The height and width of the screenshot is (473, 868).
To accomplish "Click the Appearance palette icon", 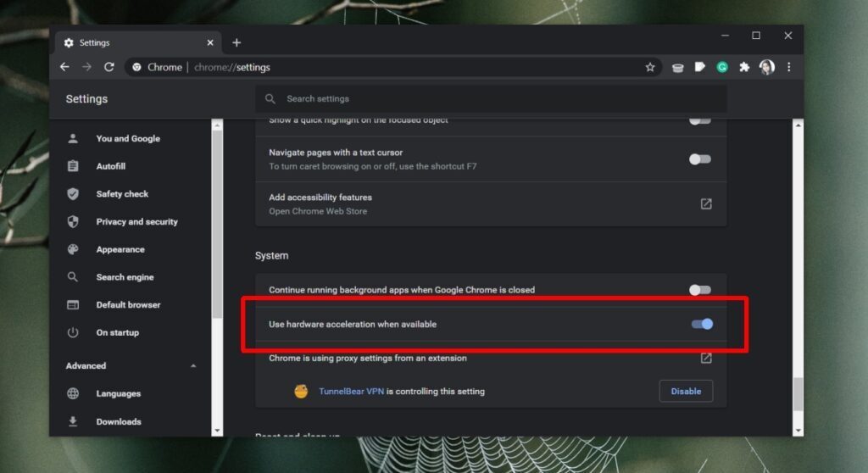I will coord(73,249).
